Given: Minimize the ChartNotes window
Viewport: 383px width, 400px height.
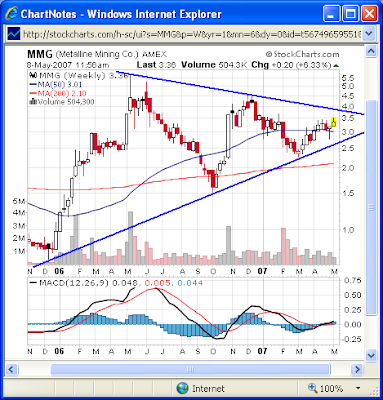Looking at the screenshot, I should click(331, 14).
